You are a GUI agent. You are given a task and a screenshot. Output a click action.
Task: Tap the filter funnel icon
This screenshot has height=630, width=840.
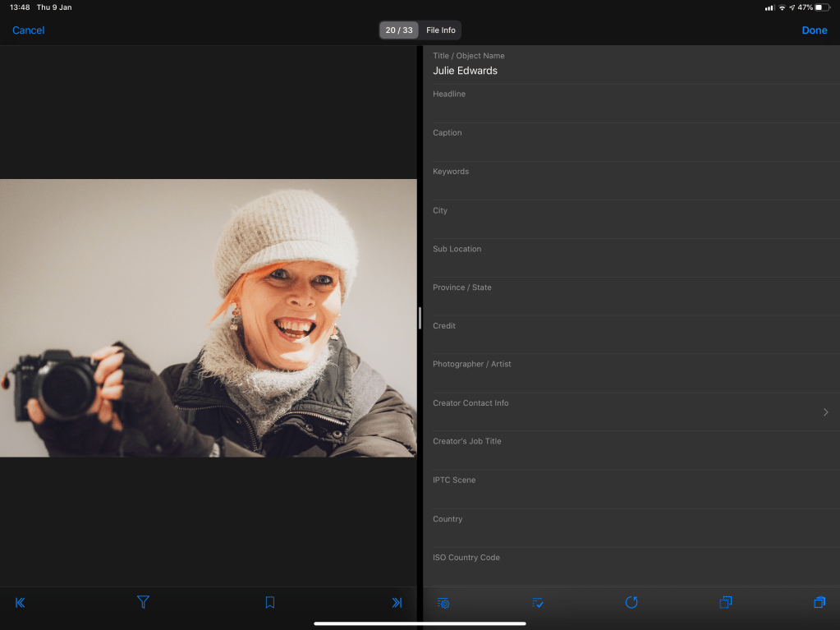pyautogui.click(x=143, y=603)
